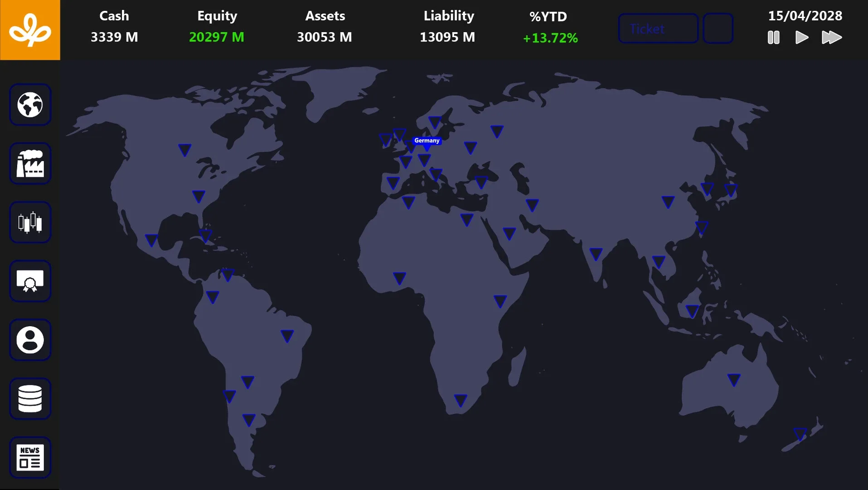Open the factory industries panel
Screen dimensions: 868x490
tap(30, 164)
